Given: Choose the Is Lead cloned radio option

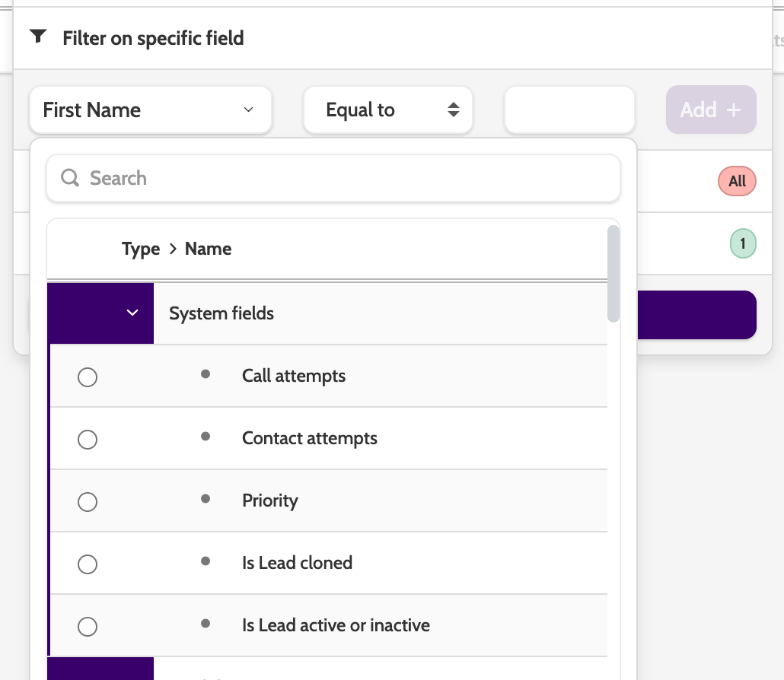Looking at the screenshot, I should [88, 564].
